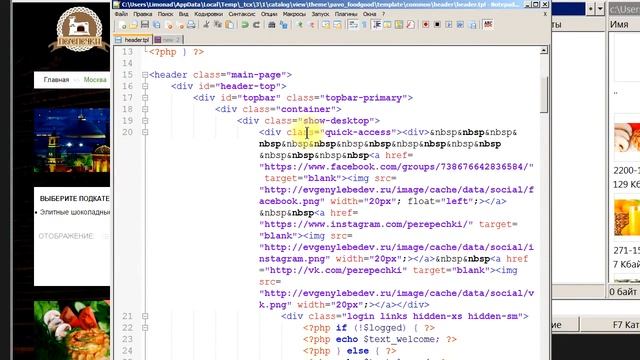Open the ? help menu
Viewport: 640px width, 360px height.
point(383,14)
